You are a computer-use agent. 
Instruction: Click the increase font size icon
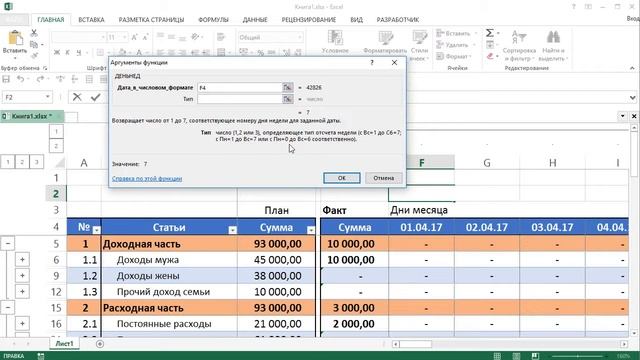coord(134,38)
